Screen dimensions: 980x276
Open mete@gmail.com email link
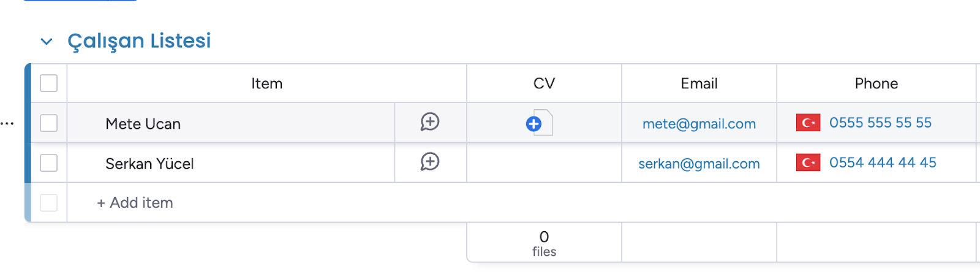pos(699,124)
